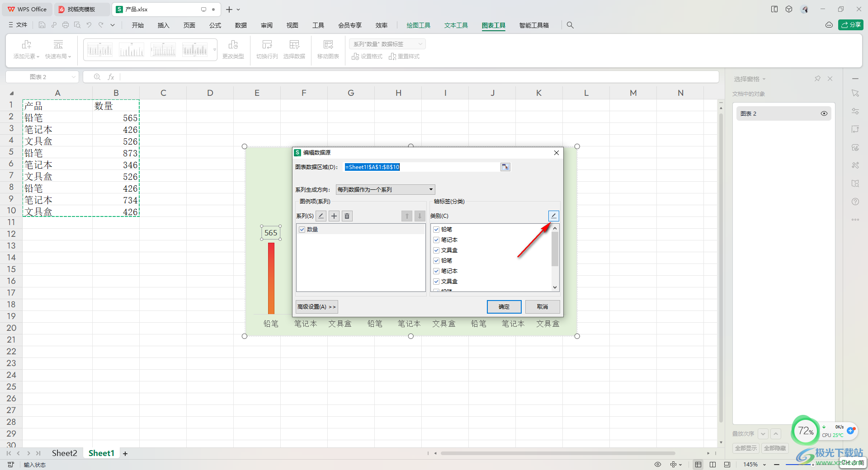Toggle the 数量 series checkbox
868x470 pixels.
pyautogui.click(x=302, y=230)
